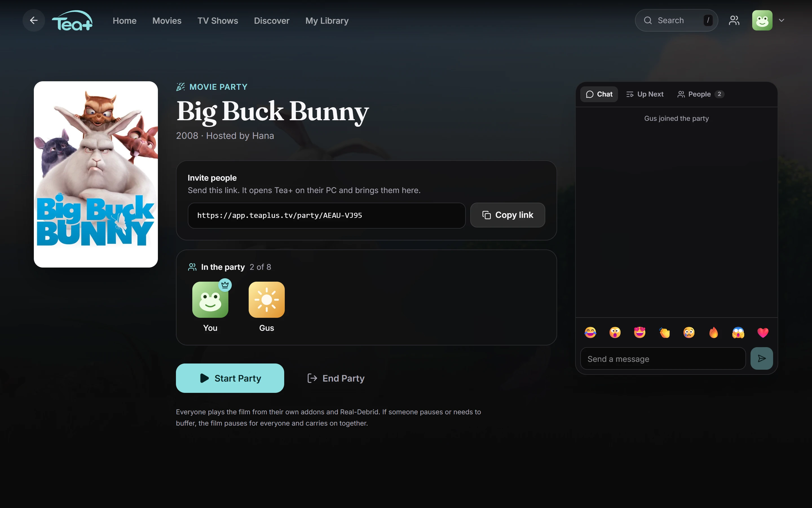
Task: Open the frog profile avatar in header
Action: (x=762, y=21)
